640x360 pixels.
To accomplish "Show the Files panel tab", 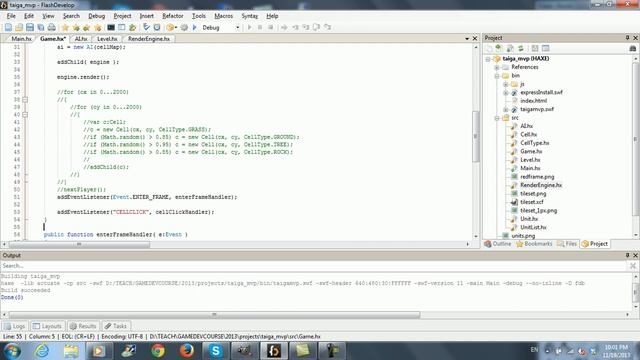I will point(567,244).
